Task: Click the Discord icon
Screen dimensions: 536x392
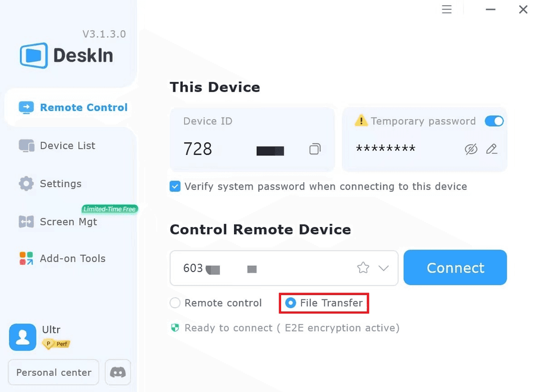Action: (x=117, y=372)
